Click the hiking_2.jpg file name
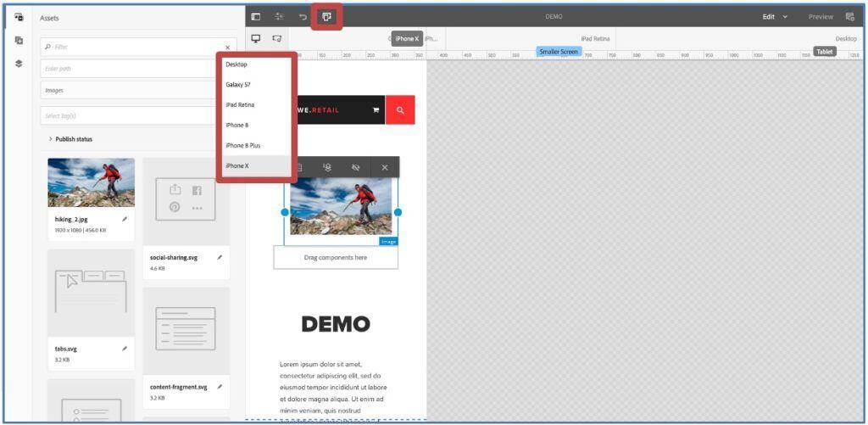Image resolution: width=868 pixels, height=425 pixels. tap(71, 220)
